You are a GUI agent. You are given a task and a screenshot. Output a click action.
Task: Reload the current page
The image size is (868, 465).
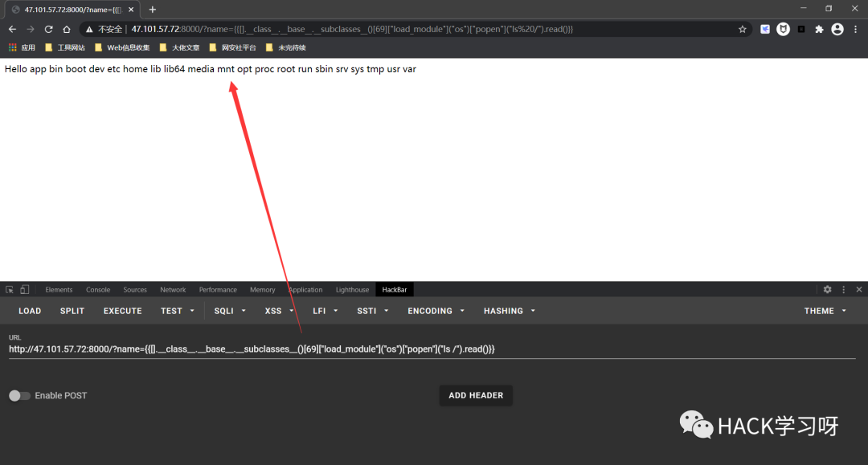pos(49,29)
